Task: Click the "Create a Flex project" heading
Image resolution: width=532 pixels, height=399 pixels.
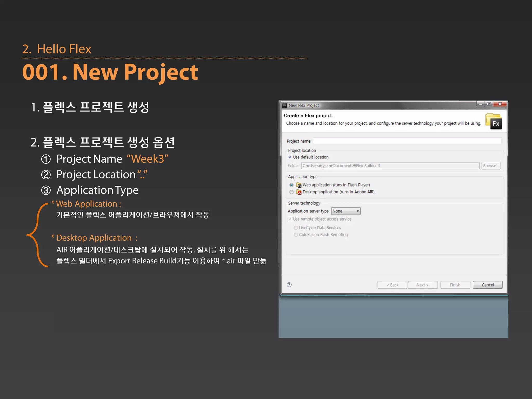Action: (x=308, y=116)
